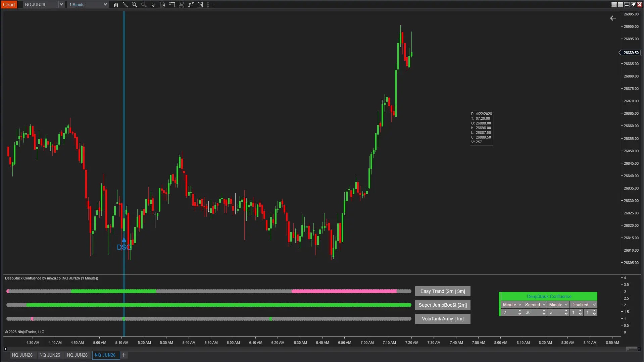This screenshot has width=644, height=362.
Task: Click the 26900.00 price axis label
Action: click(x=631, y=27)
